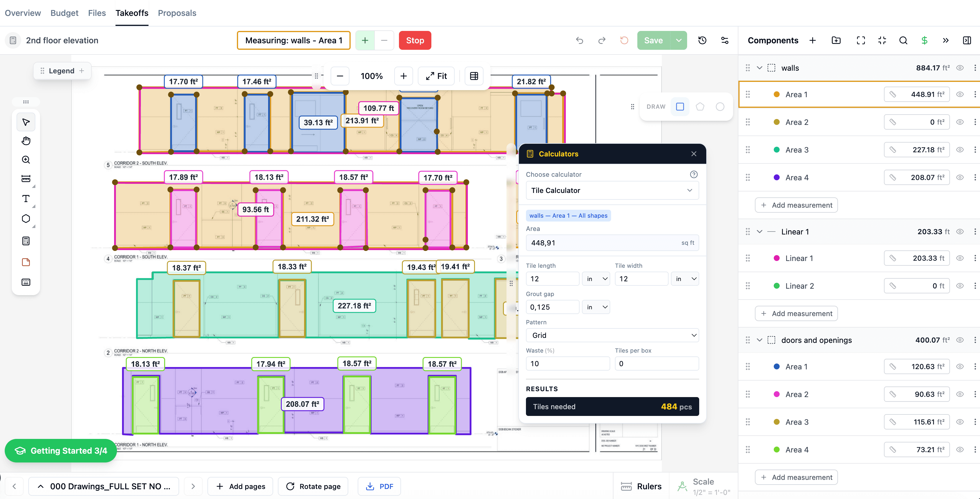Click the Fit view button
Image resolution: width=980 pixels, height=499 pixels.
tap(436, 76)
